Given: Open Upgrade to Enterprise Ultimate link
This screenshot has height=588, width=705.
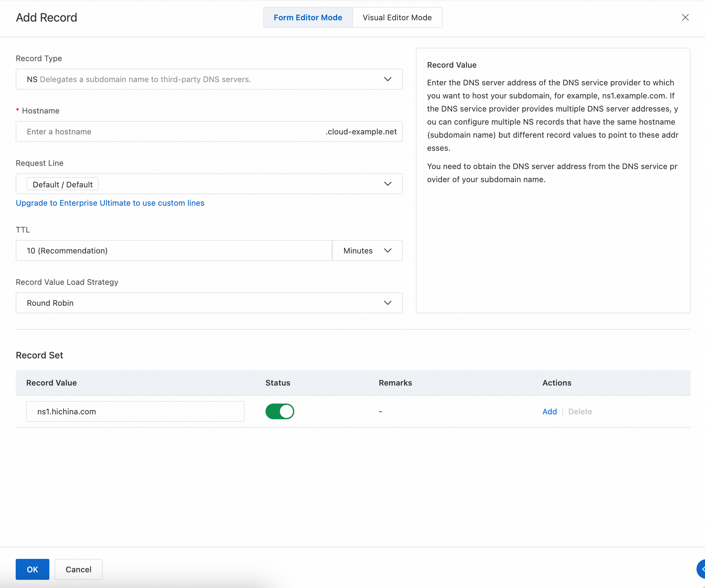Looking at the screenshot, I should [x=110, y=203].
